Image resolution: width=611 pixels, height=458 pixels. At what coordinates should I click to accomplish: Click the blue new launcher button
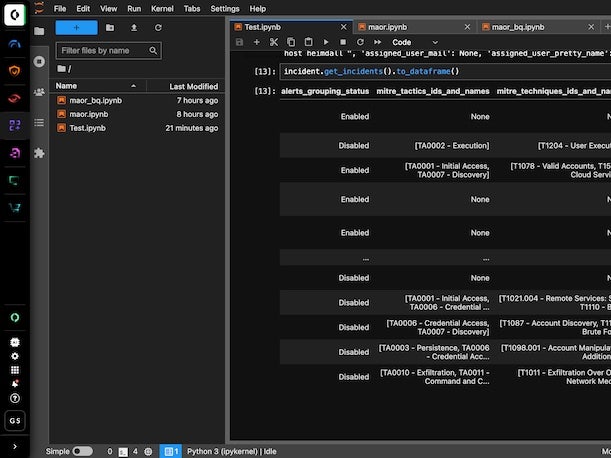point(76,28)
